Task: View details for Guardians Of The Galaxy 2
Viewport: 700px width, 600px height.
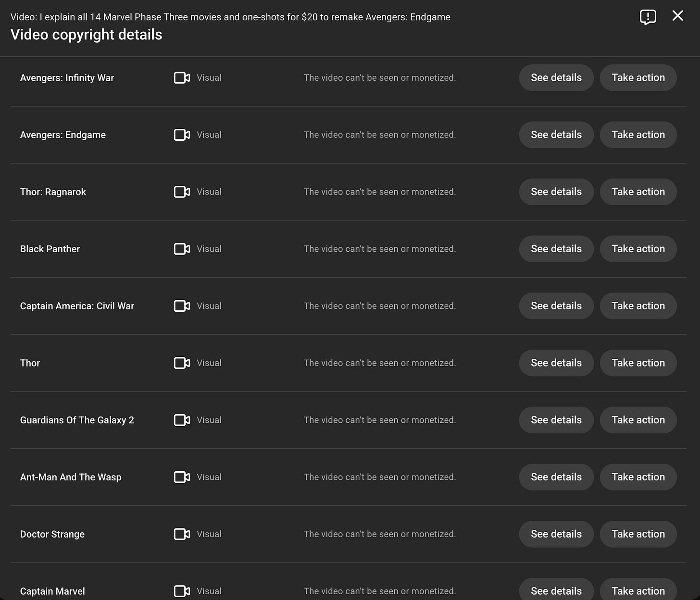Action: point(556,420)
